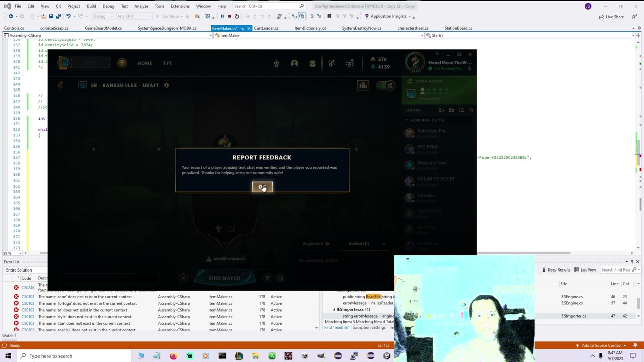This screenshot has height=362, width=644.
Task: Click the FIND MATCH button
Action: [224, 278]
